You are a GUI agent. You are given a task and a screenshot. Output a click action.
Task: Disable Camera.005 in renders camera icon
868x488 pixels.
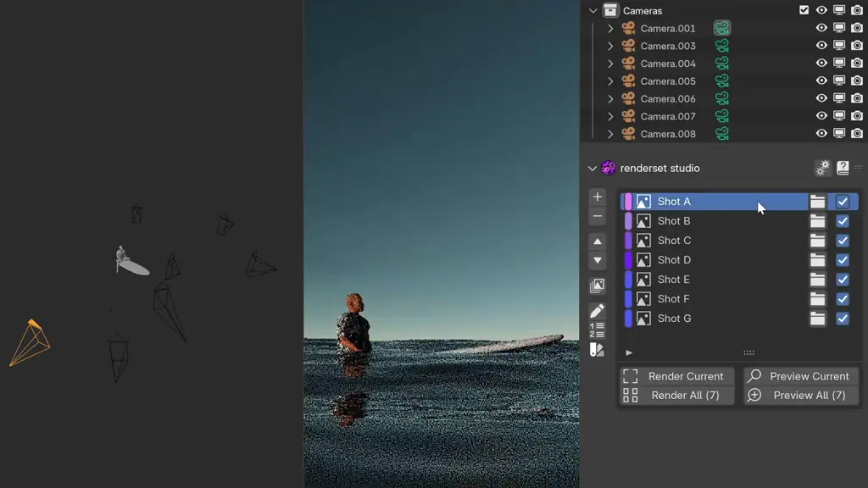point(857,80)
